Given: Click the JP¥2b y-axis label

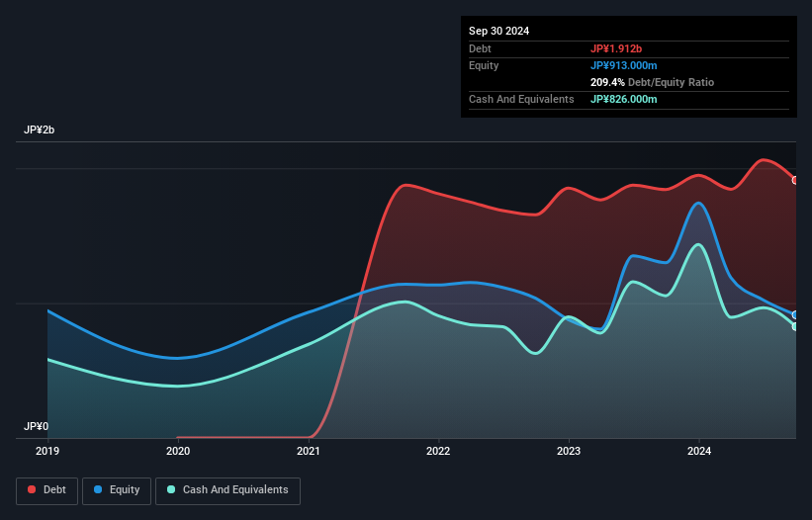Looking at the screenshot, I should [39, 130].
